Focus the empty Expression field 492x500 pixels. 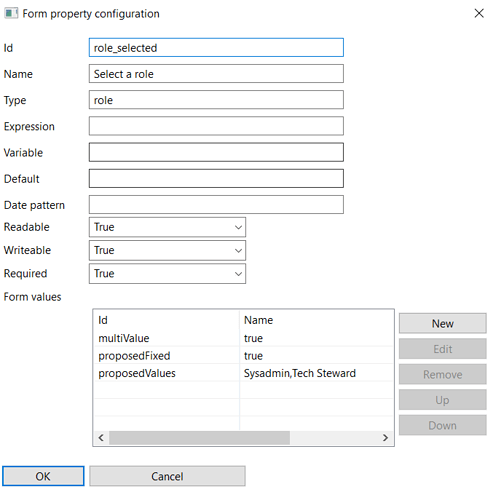pyautogui.click(x=216, y=126)
